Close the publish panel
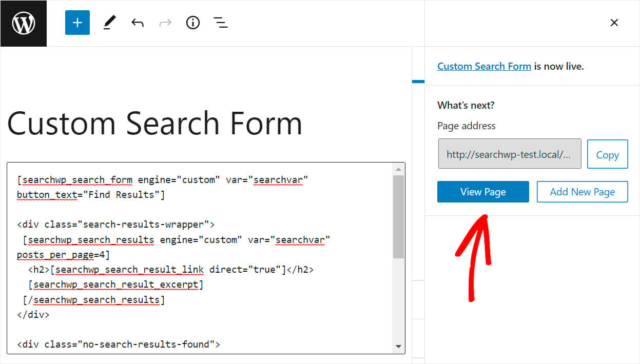 614,23
